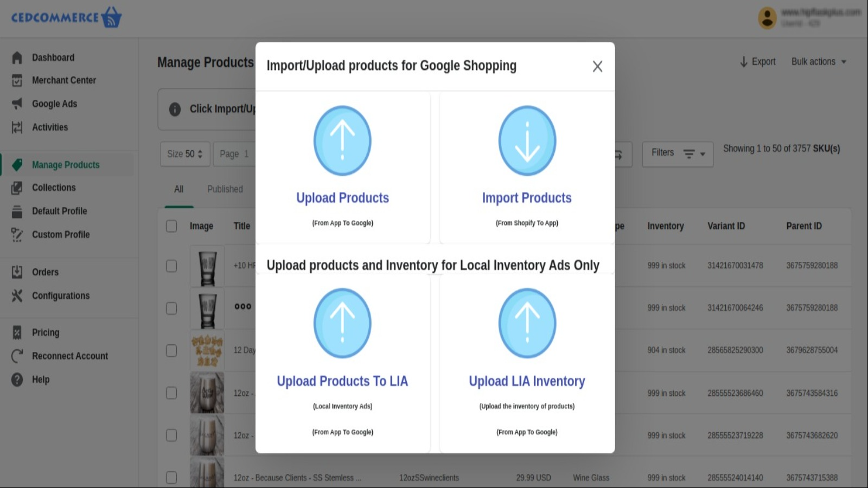Click the Import Products down-arrow icon
Screen dimensions: 868x488
527,140
